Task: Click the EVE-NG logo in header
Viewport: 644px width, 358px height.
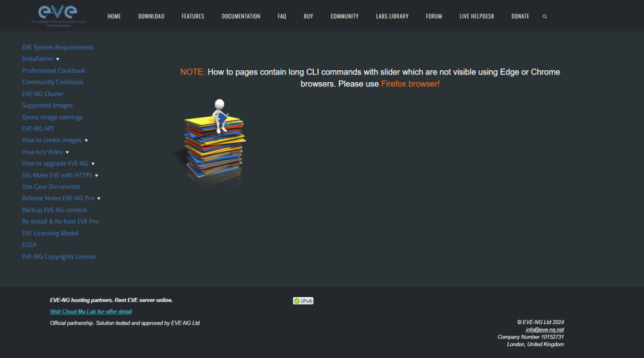Action: pyautogui.click(x=58, y=16)
